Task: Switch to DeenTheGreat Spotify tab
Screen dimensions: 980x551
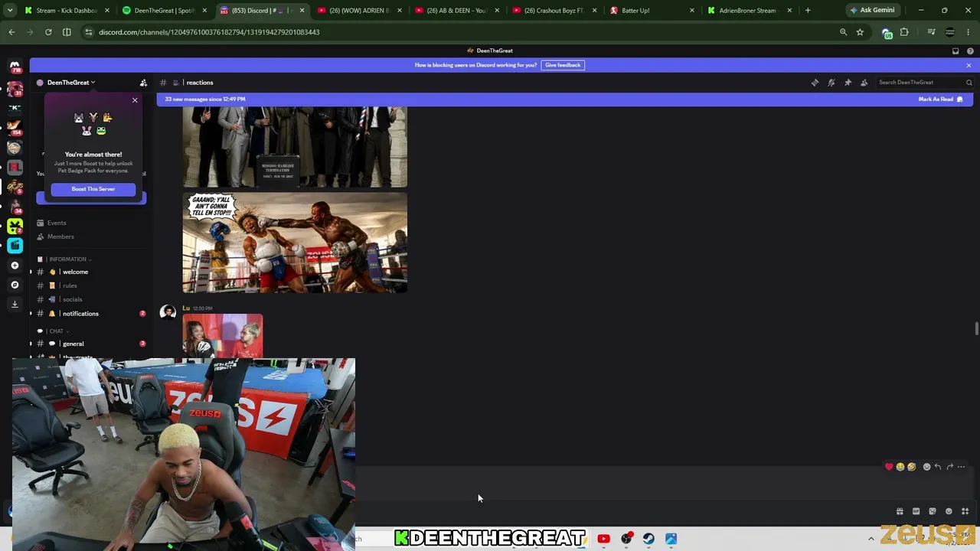Action: pos(164,11)
